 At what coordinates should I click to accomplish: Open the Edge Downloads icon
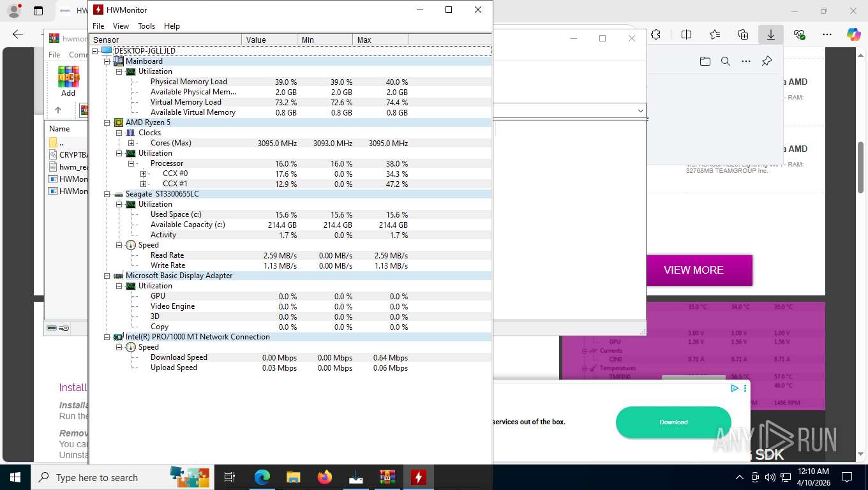(x=771, y=35)
